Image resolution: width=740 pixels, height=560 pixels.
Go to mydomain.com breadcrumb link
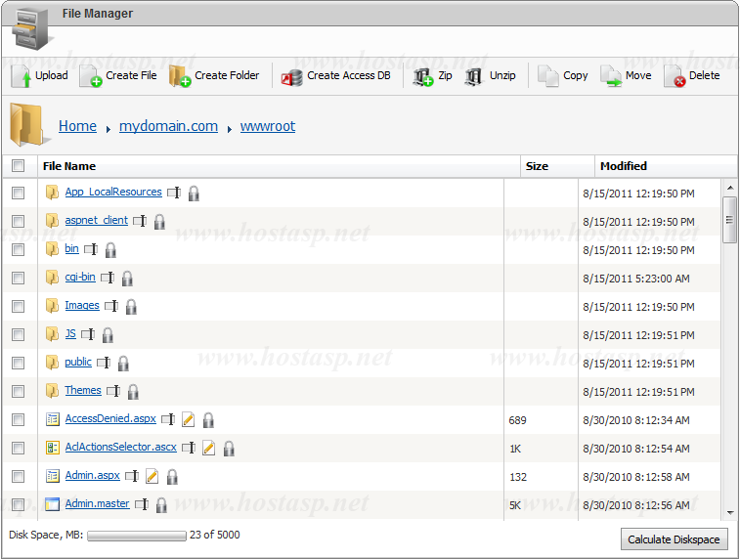(168, 126)
